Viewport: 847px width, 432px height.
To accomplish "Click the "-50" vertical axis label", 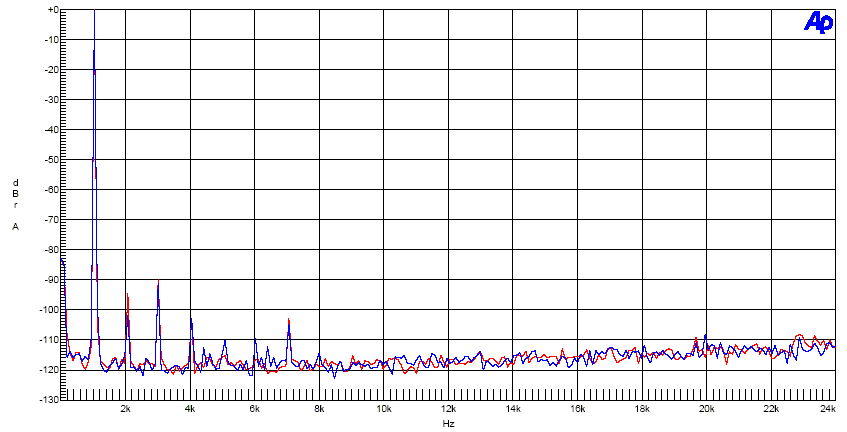I will point(52,160).
